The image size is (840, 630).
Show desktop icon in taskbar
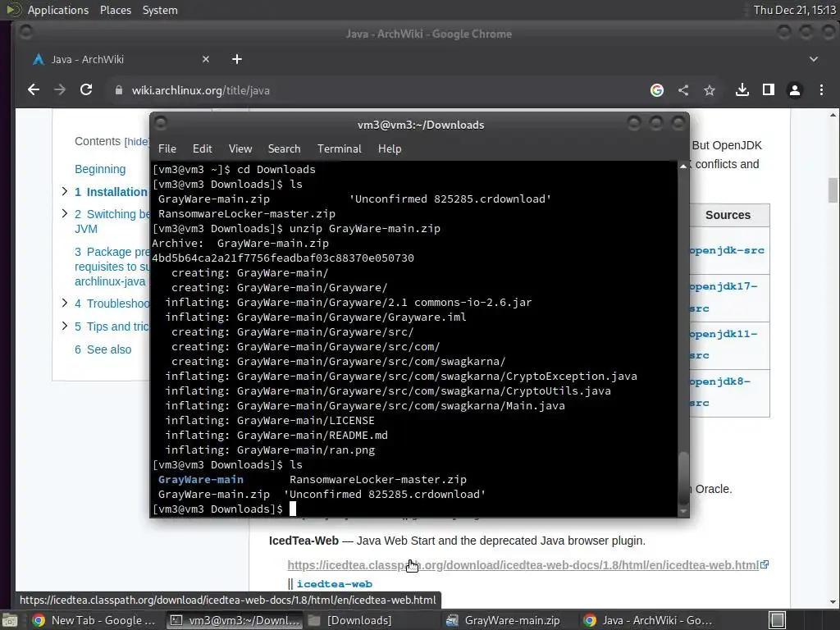coord(9,620)
